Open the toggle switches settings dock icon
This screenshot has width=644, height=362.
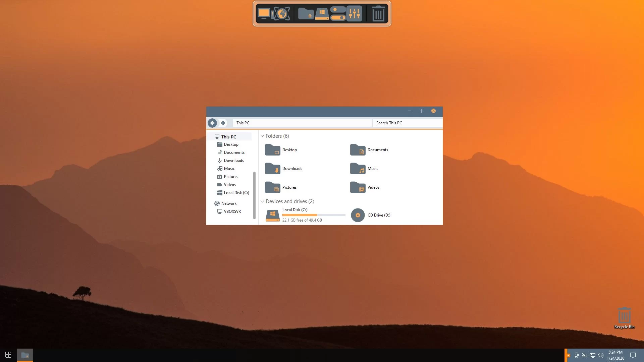[338, 14]
